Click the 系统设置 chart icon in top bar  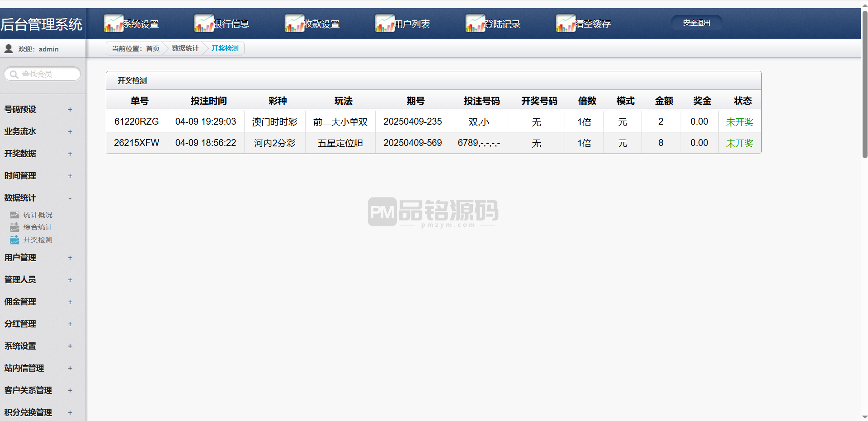tap(113, 23)
